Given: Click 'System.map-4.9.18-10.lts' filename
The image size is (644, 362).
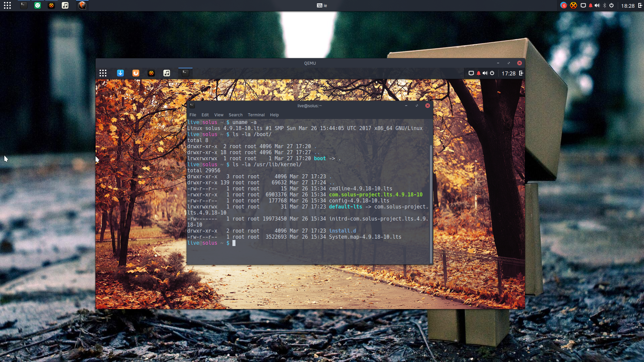Looking at the screenshot, I should pos(365,237).
